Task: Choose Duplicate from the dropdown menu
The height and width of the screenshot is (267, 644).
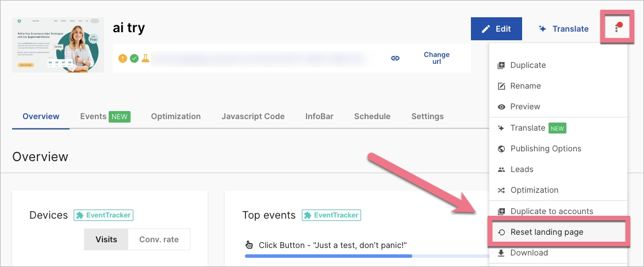Action: coord(528,65)
